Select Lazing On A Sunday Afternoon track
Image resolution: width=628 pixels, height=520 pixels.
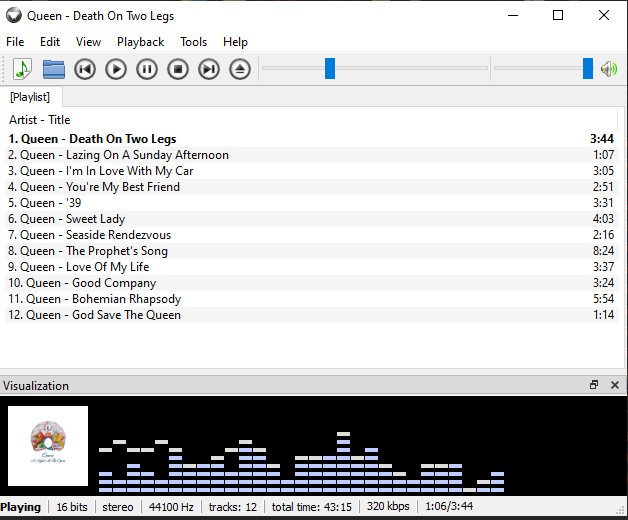click(x=311, y=155)
